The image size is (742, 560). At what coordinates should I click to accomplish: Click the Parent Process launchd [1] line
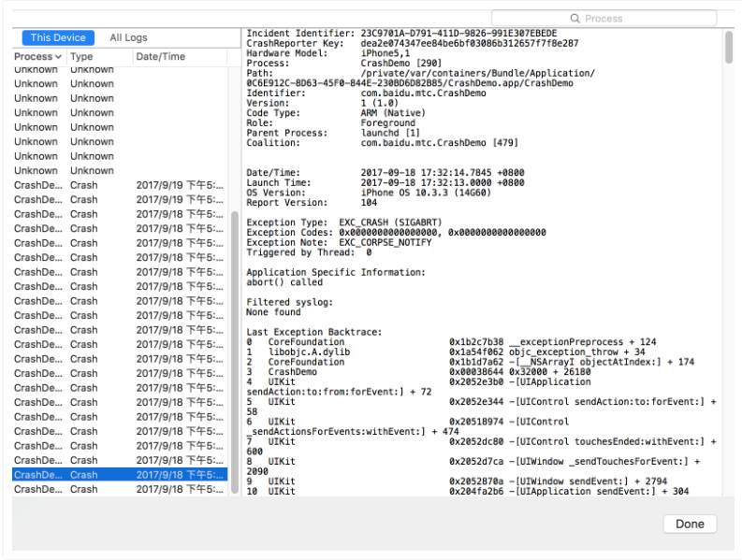click(x=333, y=133)
